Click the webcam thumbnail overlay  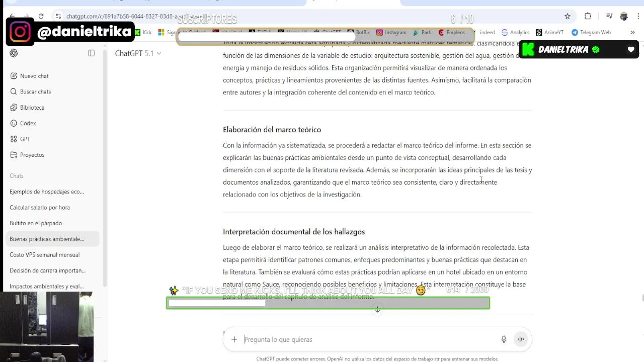(47, 327)
